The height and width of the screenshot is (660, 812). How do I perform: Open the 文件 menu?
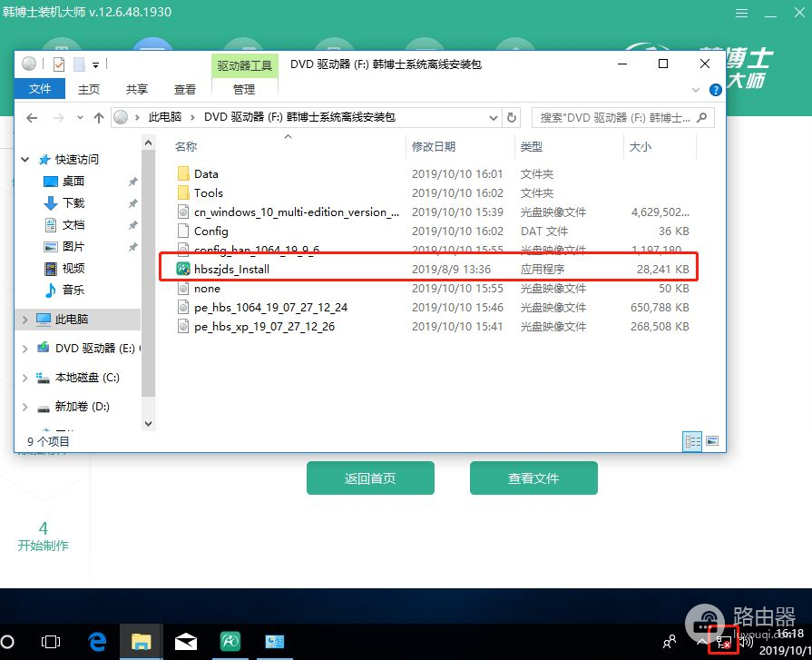(40, 89)
